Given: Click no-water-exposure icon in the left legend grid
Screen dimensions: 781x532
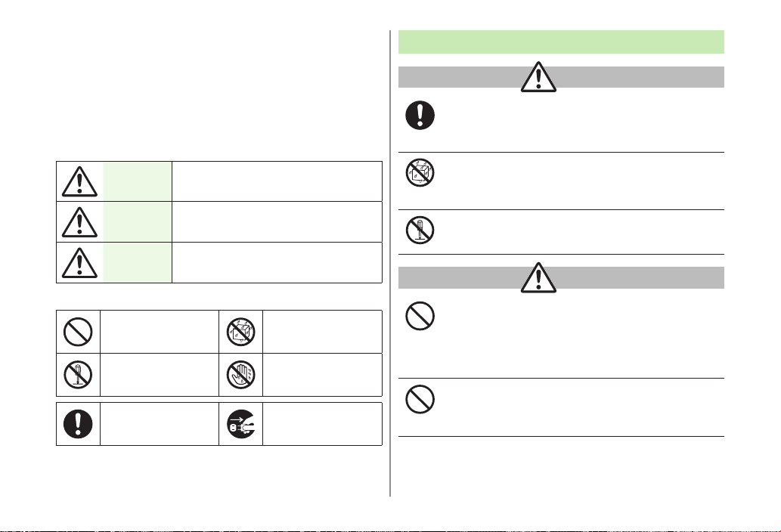Looking at the screenshot, I should (241, 332).
